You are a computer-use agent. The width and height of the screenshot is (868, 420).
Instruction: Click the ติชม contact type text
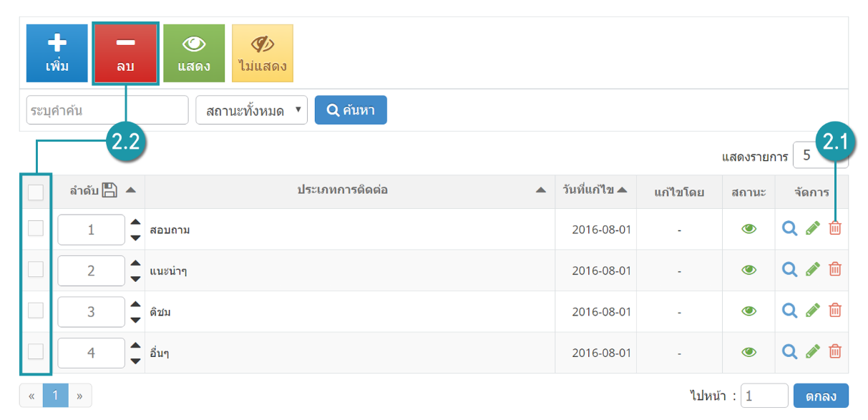coord(160,312)
